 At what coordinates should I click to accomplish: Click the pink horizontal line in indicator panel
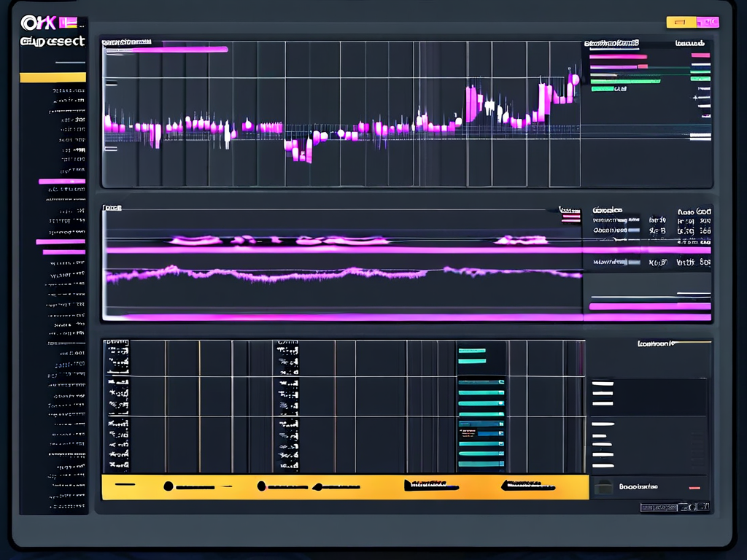[343, 250]
